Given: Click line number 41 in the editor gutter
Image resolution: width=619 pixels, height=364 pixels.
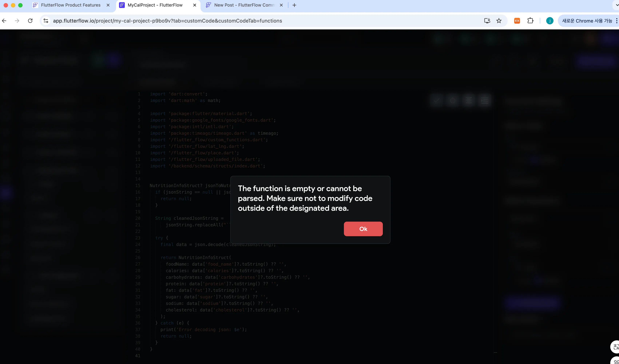Looking at the screenshot, I should 138,356.
